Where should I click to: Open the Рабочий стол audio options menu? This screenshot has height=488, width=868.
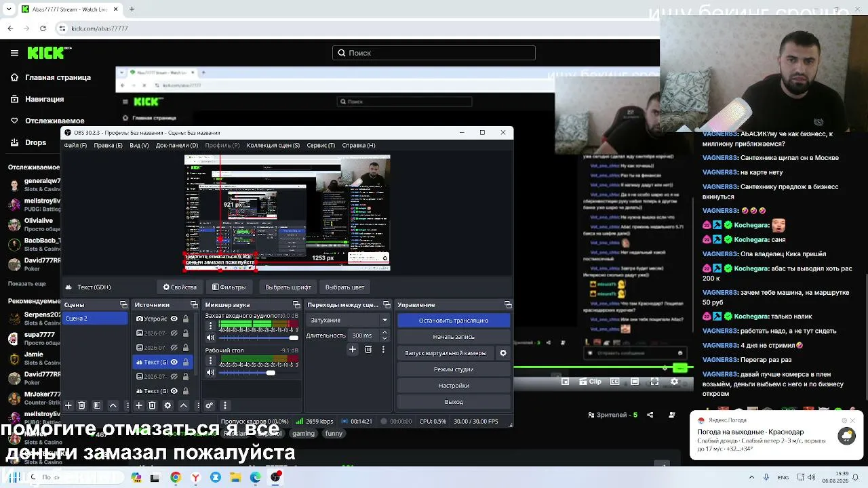click(210, 361)
